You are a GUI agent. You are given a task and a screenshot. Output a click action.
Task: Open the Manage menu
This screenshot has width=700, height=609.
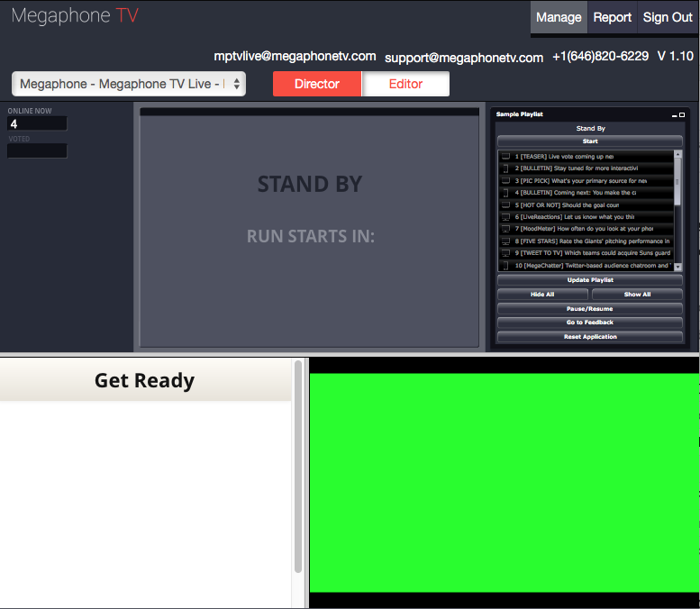point(559,17)
